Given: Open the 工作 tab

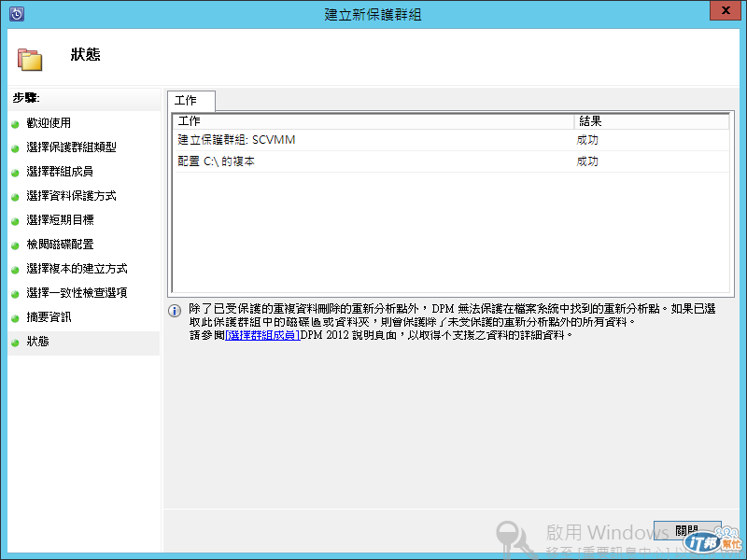Looking at the screenshot, I should [191, 101].
